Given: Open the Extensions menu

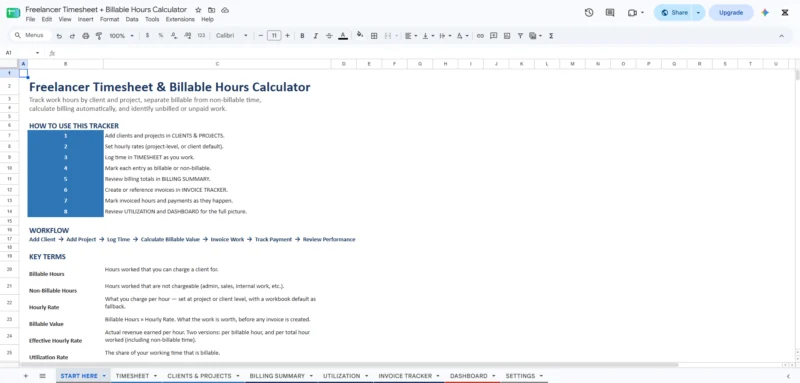Looking at the screenshot, I should 180,19.
